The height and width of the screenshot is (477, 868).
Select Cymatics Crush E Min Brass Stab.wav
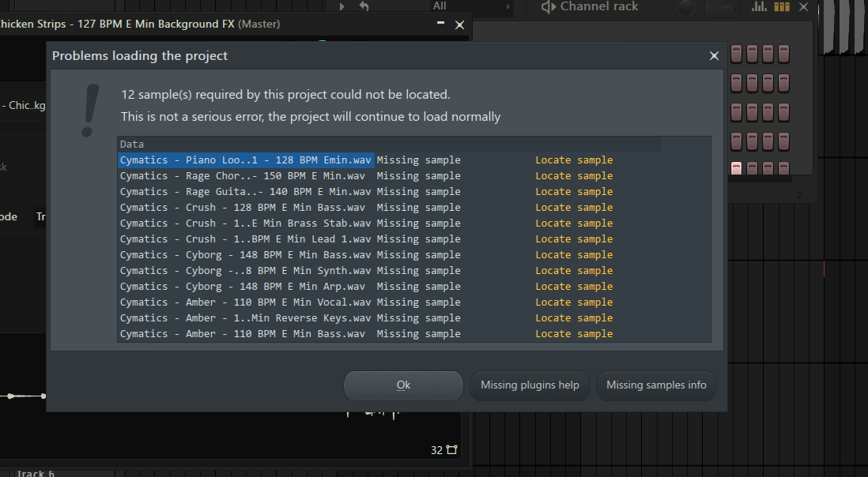tap(245, 223)
